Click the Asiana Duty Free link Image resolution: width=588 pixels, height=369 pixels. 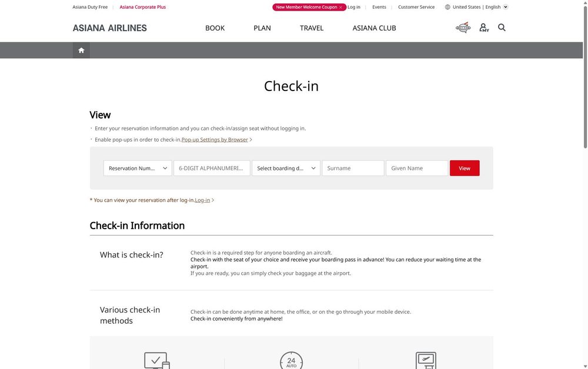click(x=90, y=7)
